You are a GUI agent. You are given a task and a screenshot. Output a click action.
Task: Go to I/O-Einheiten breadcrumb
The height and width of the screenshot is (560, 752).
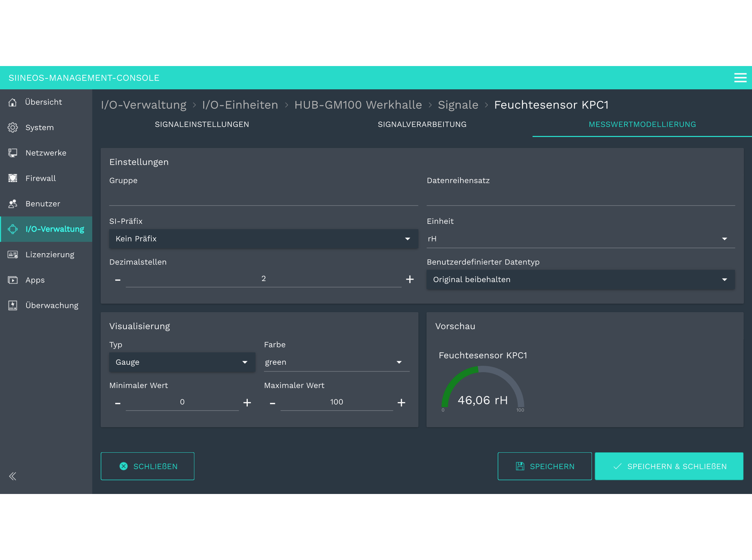coord(240,105)
